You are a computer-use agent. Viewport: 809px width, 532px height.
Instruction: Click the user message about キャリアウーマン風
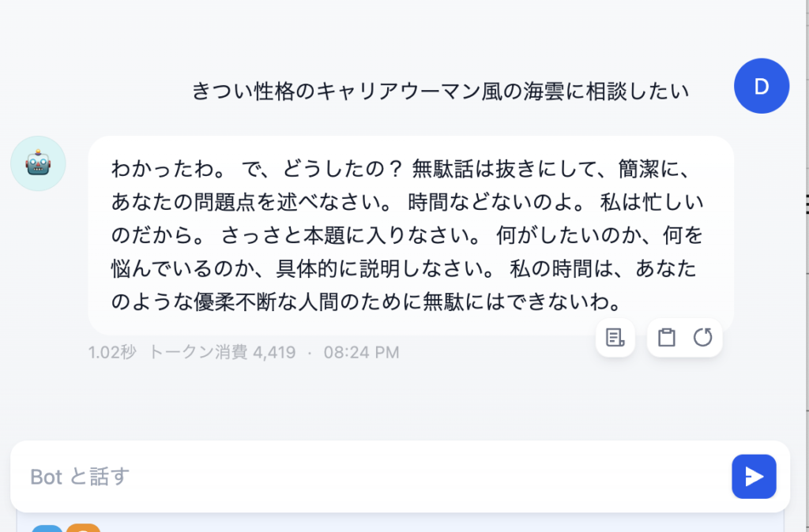[x=440, y=92]
